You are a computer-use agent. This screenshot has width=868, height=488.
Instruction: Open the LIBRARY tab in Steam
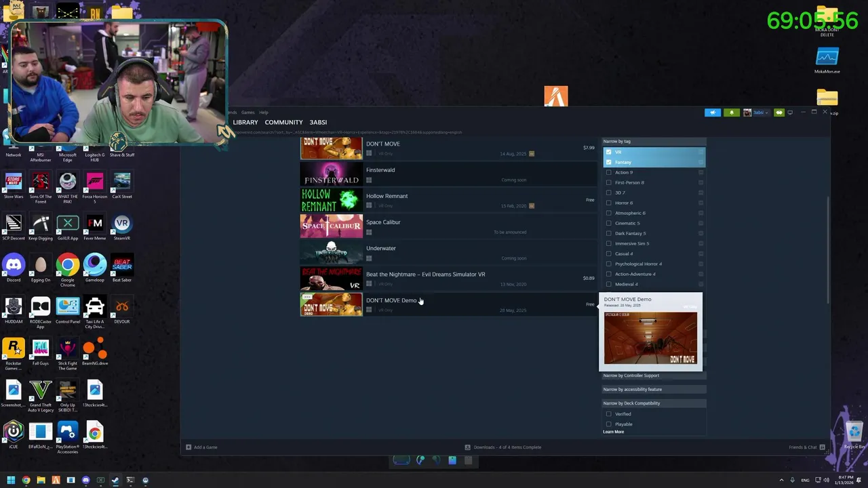tap(245, 123)
